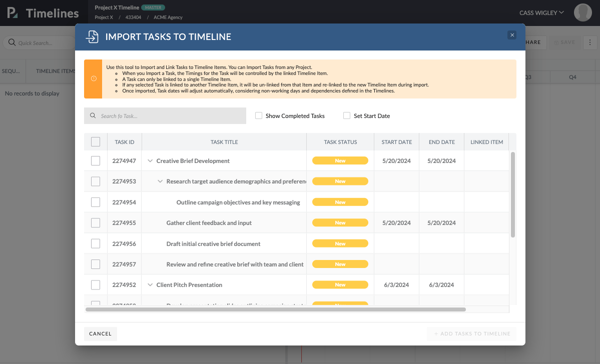Screen dimensions: 600x364
Task: Click the Timeline Items column header behind dialog
Action: click(x=56, y=71)
